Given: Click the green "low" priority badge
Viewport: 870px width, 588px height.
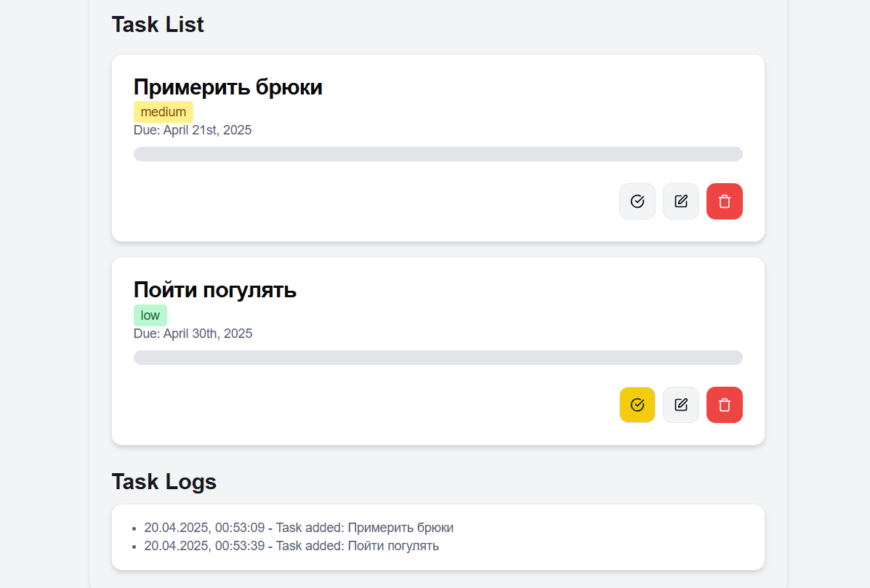Looking at the screenshot, I should coord(150,315).
